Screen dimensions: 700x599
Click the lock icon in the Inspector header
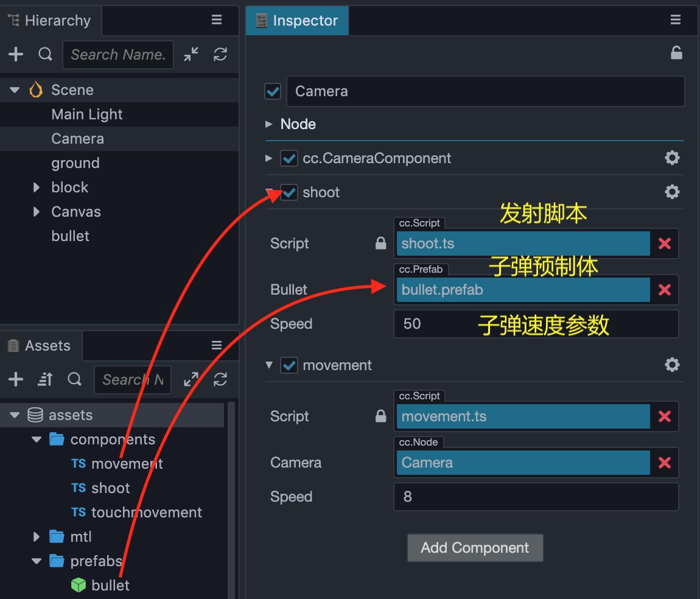pyautogui.click(x=676, y=52)
